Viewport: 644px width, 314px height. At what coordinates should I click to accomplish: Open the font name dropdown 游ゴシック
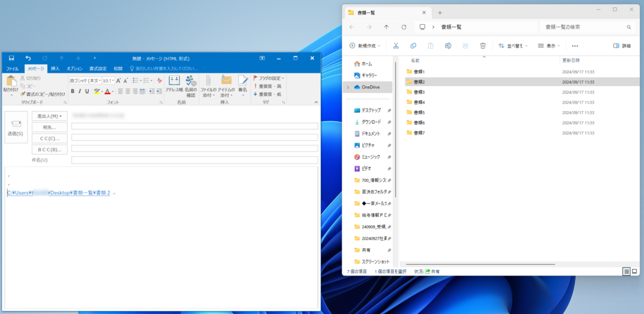pyautogui.click(x=99, y=81)
